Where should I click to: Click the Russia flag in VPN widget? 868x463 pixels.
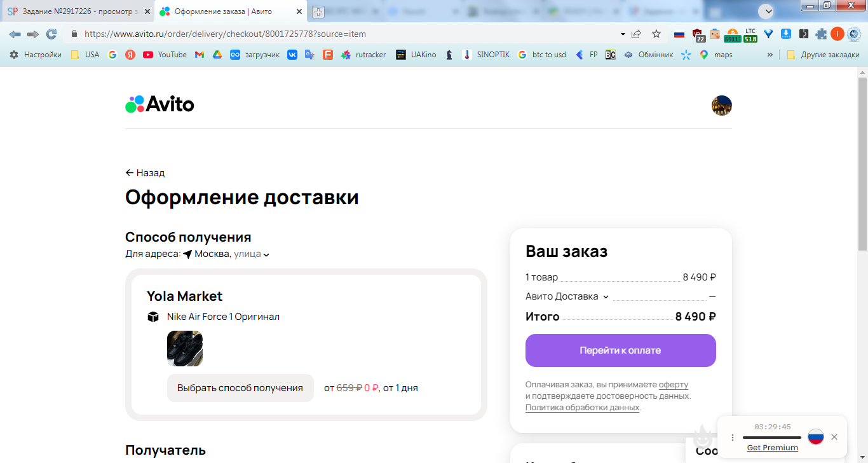[816, 437]
